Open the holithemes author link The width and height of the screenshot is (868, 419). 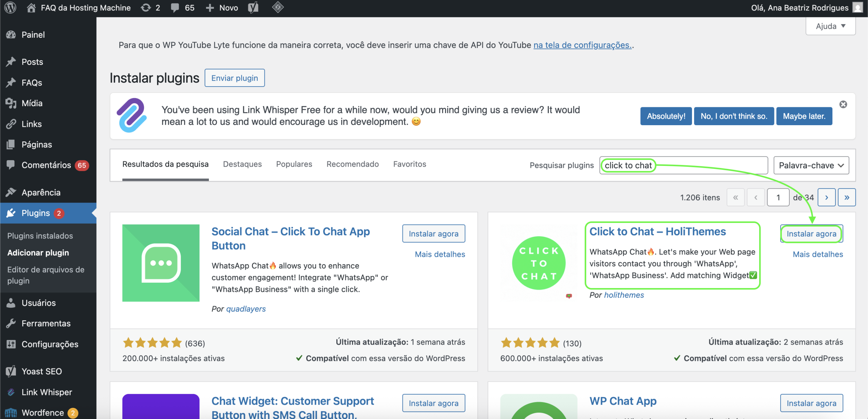624,295
